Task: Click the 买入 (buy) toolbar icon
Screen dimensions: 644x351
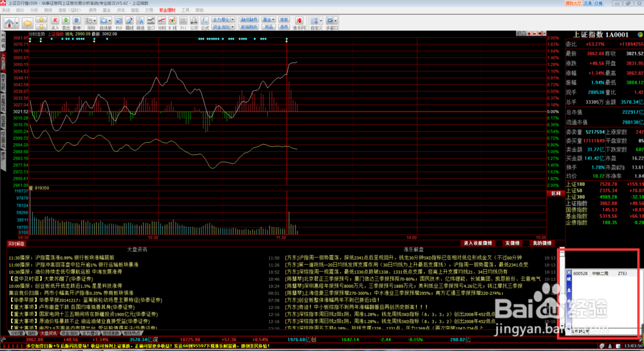Action: pyautogui.click(x=54, y=23)
